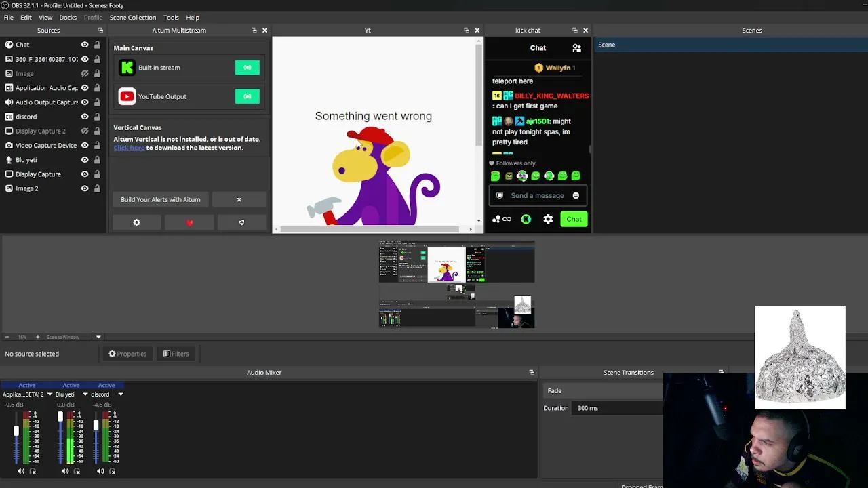Click the monitor icon of Display Capture

[9, 174]
